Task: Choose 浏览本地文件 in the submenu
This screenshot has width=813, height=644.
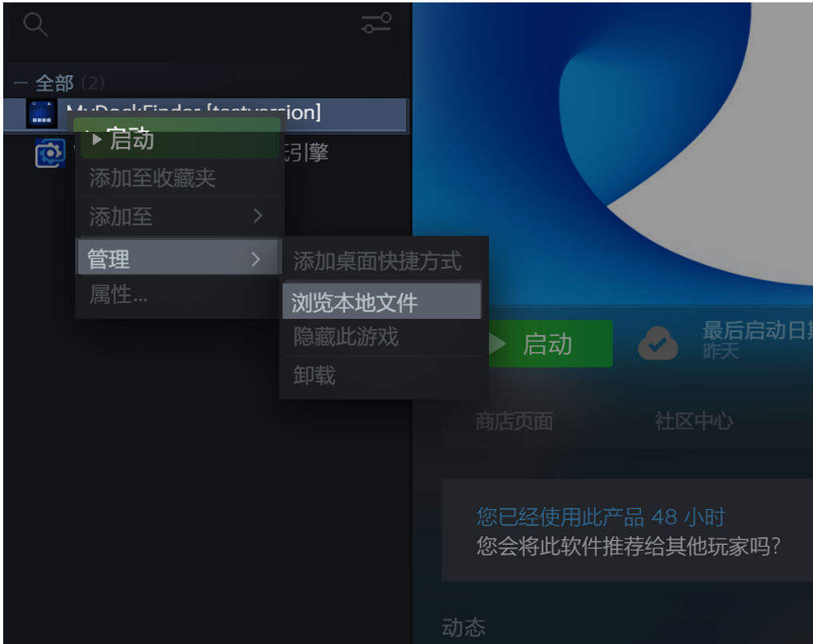Action: click(383, 301)
